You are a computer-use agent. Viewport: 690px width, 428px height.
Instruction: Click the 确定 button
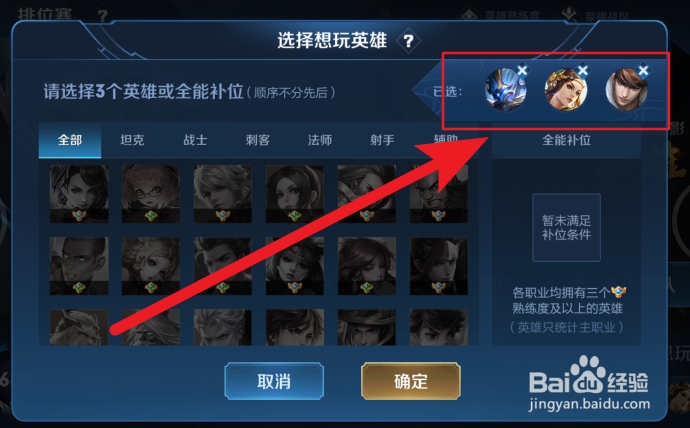coord(411,381)
